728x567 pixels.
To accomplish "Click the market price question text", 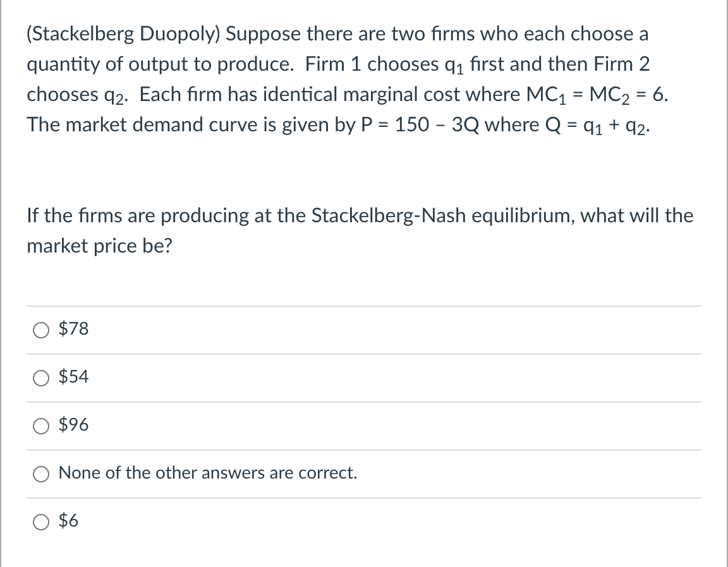I will [359, 230].
